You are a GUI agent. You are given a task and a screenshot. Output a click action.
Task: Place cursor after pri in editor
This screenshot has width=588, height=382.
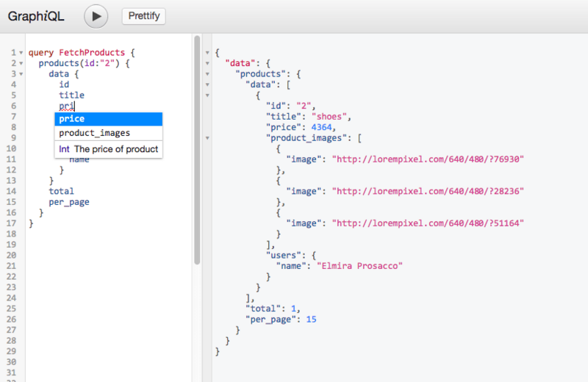point(75,106)
